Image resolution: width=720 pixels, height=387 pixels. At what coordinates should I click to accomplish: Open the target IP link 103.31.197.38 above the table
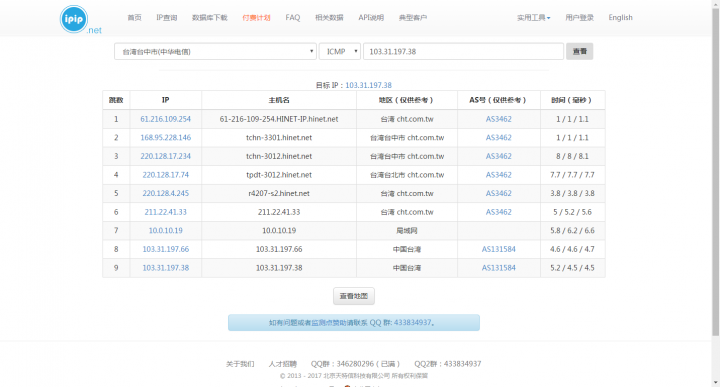pos(368,85)
